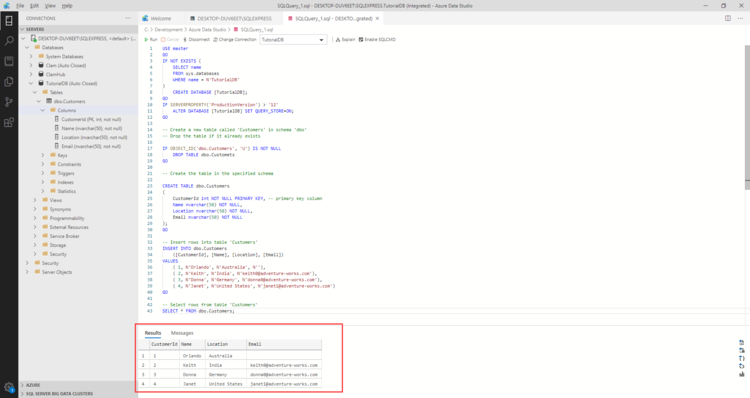Expand the Keys folder
The width and height of the screenshot is (750, 398).
(x=43, y=155)
